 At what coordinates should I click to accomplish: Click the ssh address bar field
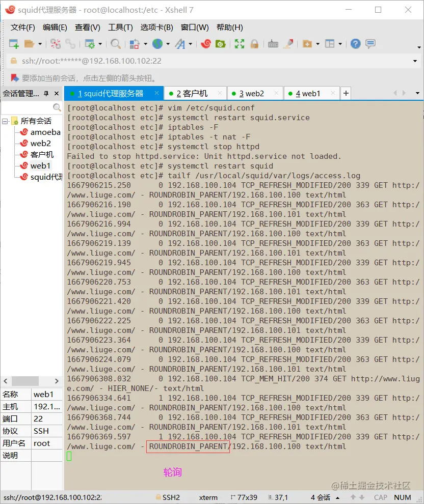tap(209, 61)
